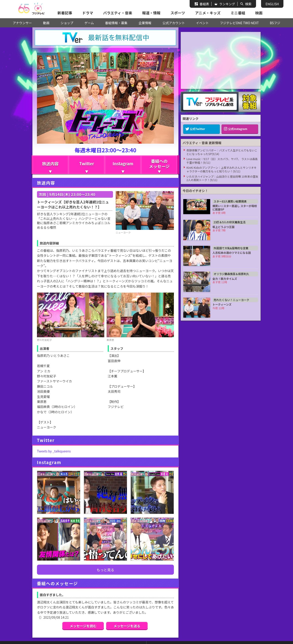Open 映画 menu
293x644 pixels.
click(259, 13)
